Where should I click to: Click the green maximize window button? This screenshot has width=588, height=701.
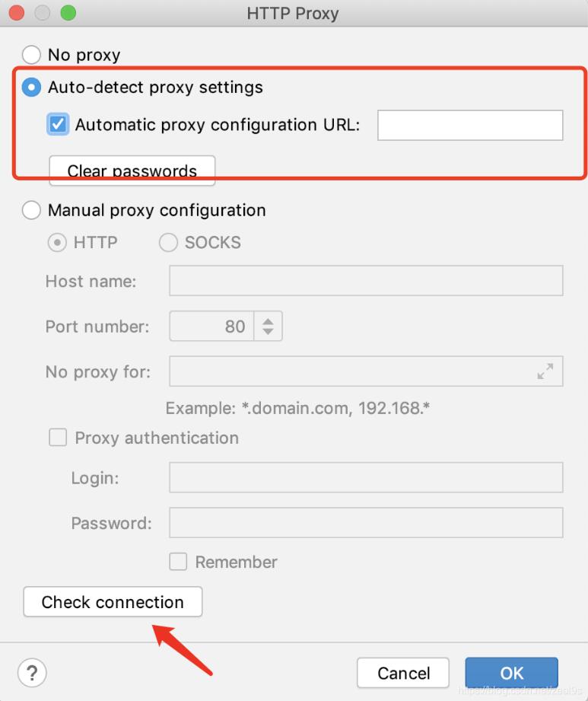[68, 13]
